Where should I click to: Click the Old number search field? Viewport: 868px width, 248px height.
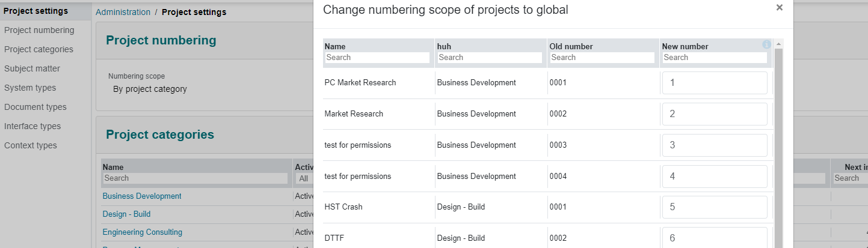click(x=602, y=58)
